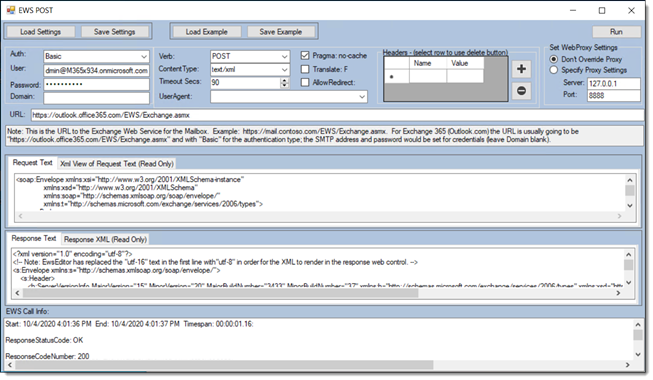This screenshot has width=653, height=380.
Task: Click the Run button
Action: [x=616, y=32]
